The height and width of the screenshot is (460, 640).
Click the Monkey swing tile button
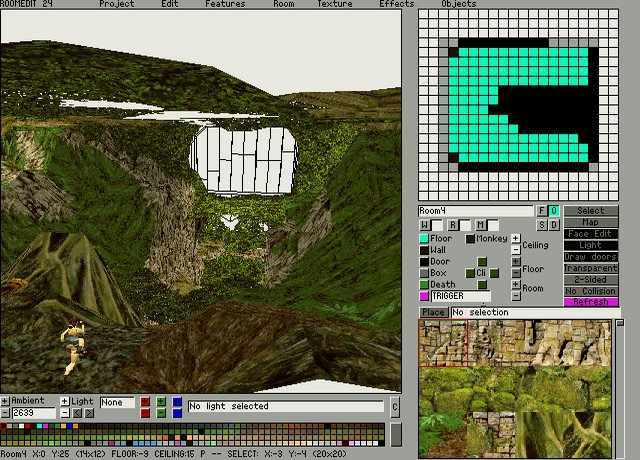[470, 239]
